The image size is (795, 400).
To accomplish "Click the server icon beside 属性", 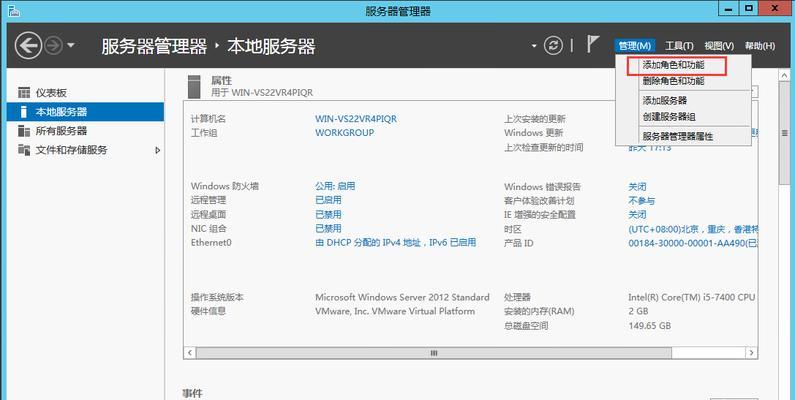I will point(194,86).
